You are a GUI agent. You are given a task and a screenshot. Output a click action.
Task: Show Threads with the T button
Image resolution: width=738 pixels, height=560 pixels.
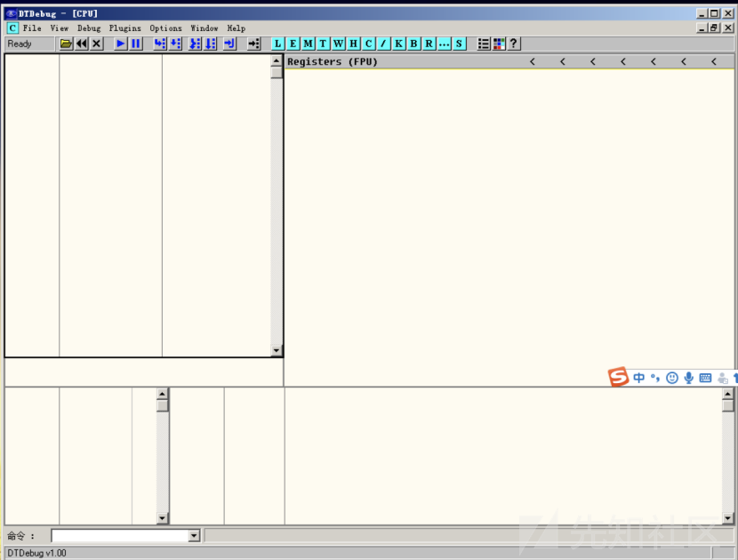click(323, 44)
